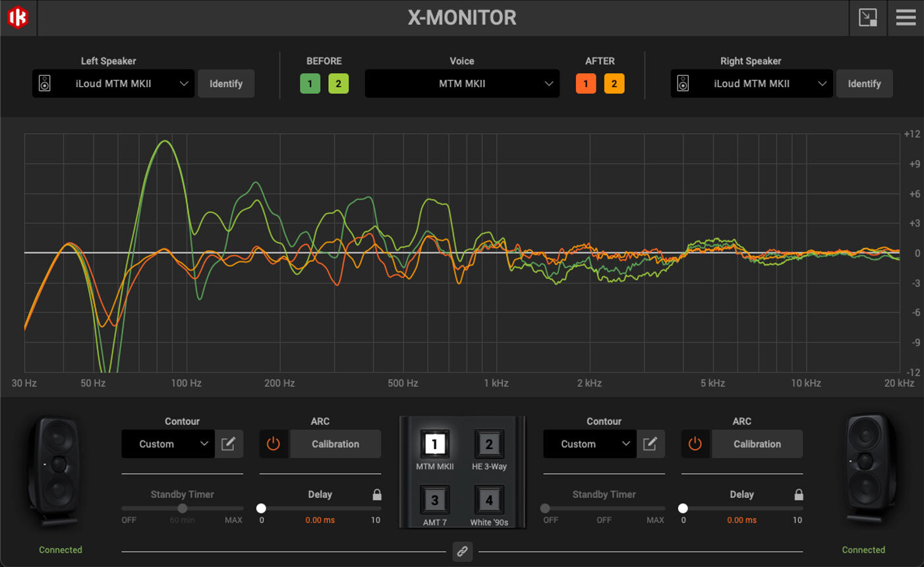Edit the right speaker Custom contour preset

[x=650, y=444]
